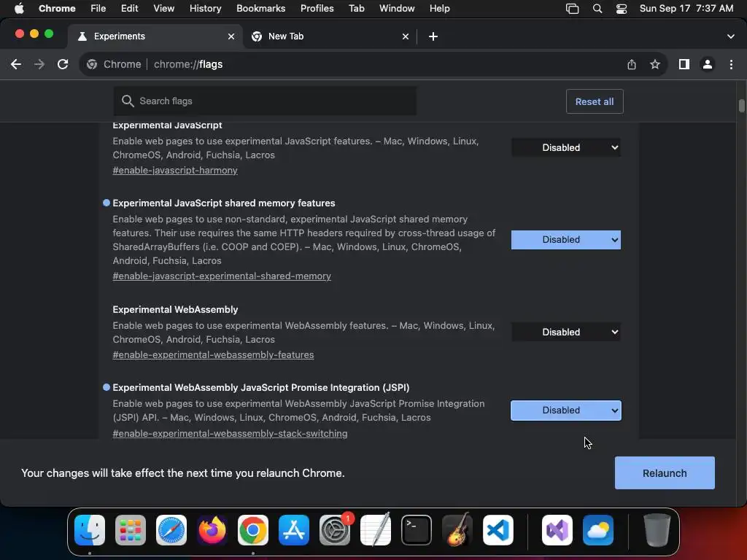Open the cloud weather app in Dock
The image size is (747, 560).
[x=598, y=530]
